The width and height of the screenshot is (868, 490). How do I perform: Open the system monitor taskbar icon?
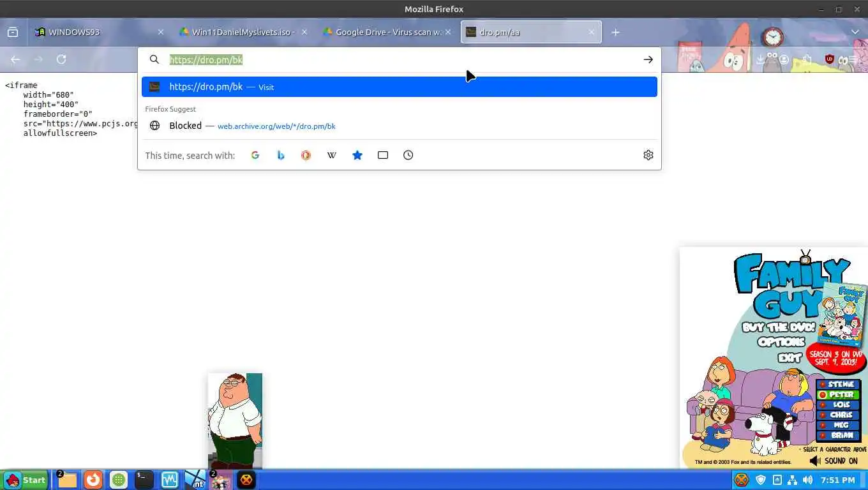tap(170, 480)
